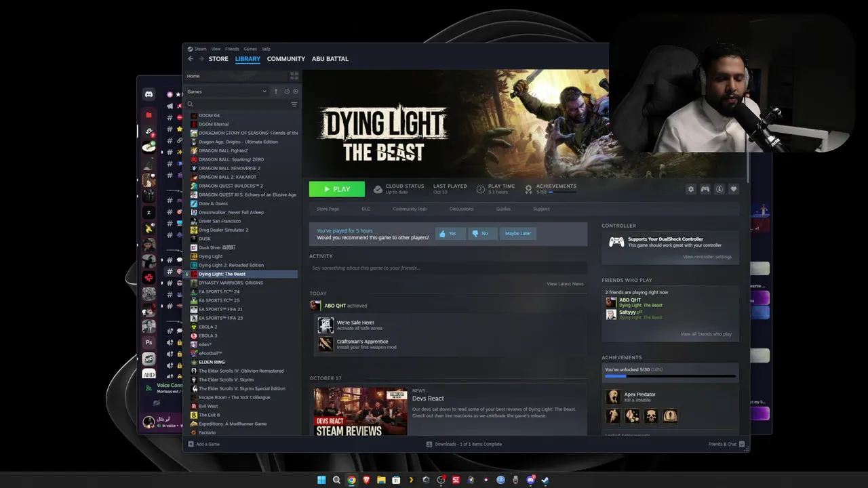The height and width of the screenshot is (488, 868).
Task: Show game info icon
Action: [x=719, y=189]
